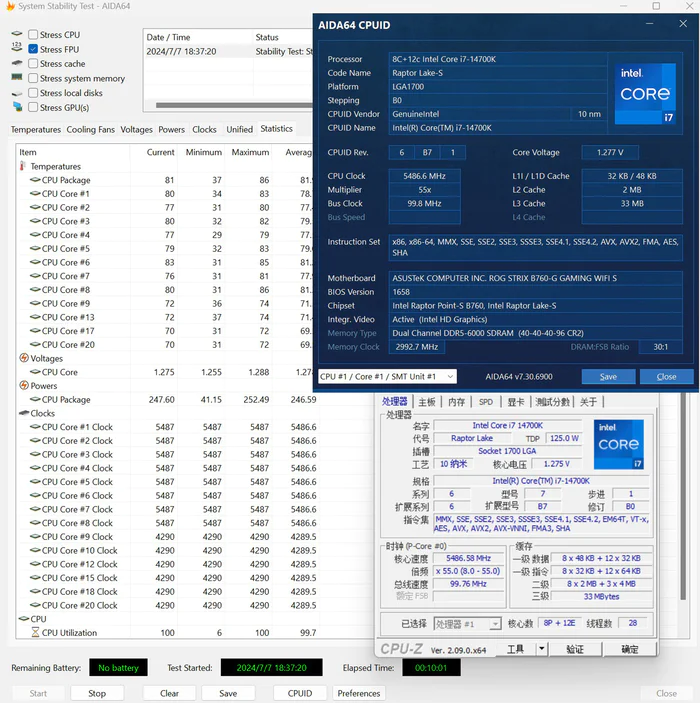This screenshot has width=700, height=703.
Task: Open the Voltages tab
Action: [x=136, y=130]
